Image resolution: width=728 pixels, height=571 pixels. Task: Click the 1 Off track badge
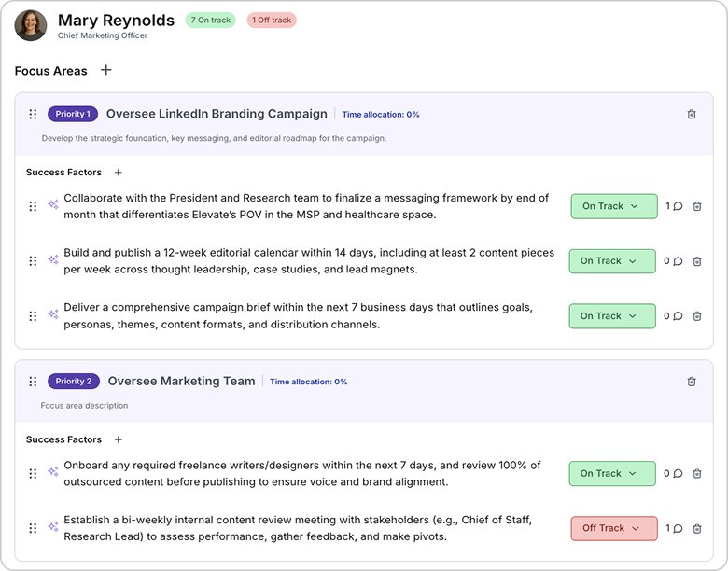tap(272, 20)
